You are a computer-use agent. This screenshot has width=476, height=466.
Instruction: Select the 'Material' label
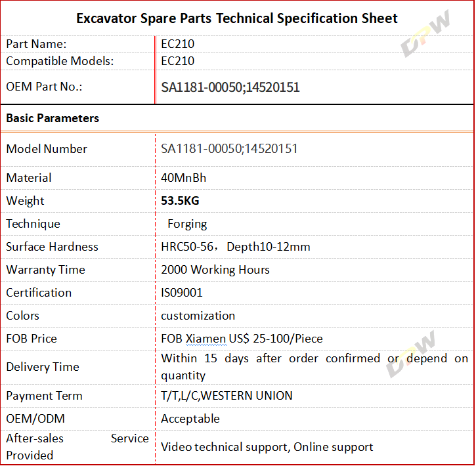[29, 178]
